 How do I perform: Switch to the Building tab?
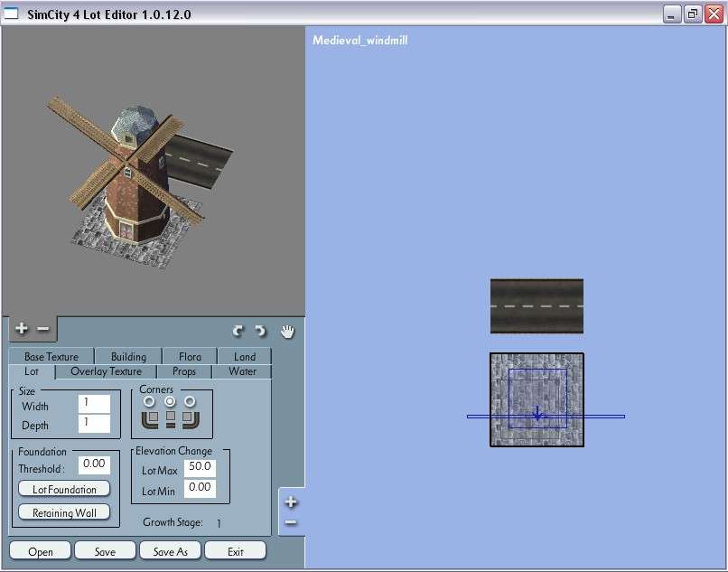pyautogui.click(x=128, y=356)
